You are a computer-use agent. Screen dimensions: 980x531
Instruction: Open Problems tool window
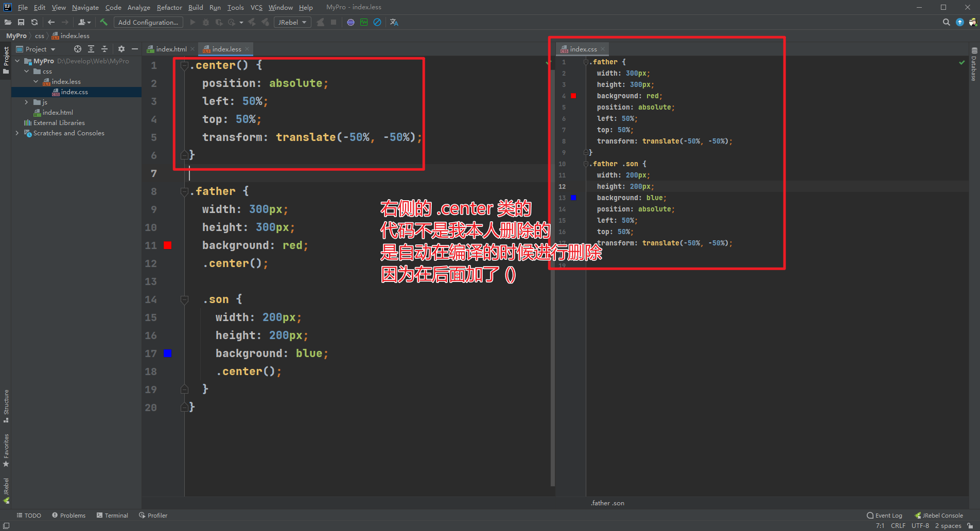coord(68,515)
